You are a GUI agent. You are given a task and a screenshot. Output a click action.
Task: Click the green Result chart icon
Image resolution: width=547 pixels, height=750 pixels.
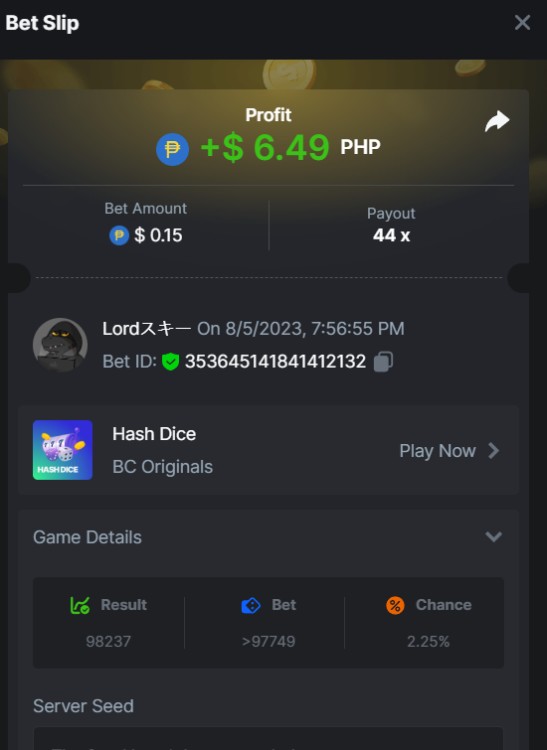pyautogui.click(x=80, y=605)
